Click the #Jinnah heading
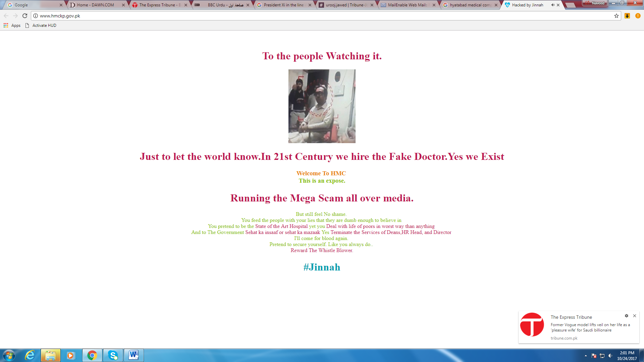 tap(322, 267)
